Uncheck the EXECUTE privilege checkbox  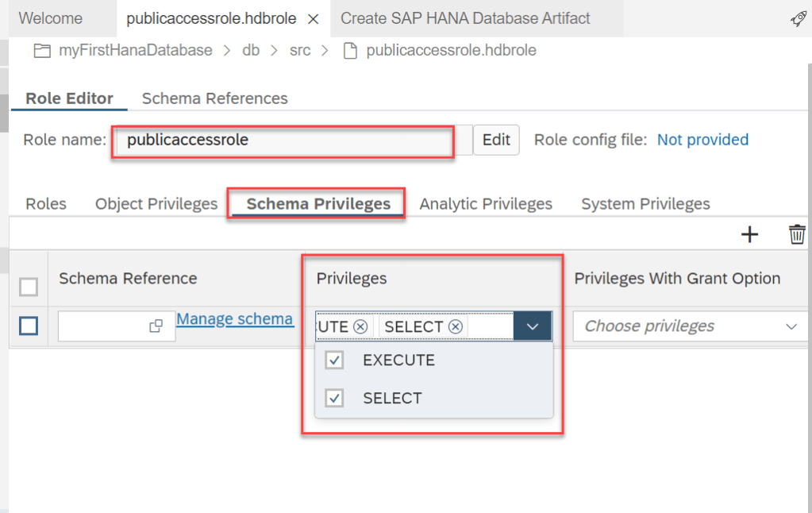335,361
